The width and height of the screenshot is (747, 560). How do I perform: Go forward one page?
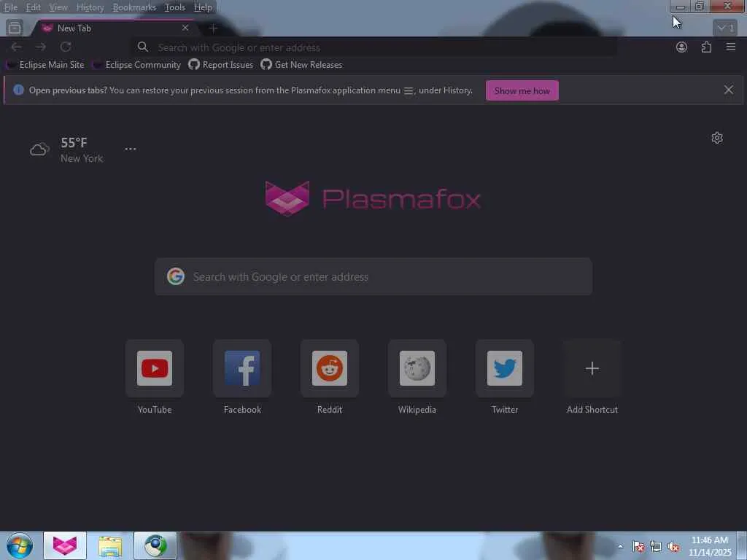pyautogui.click(x=41, y=47)
